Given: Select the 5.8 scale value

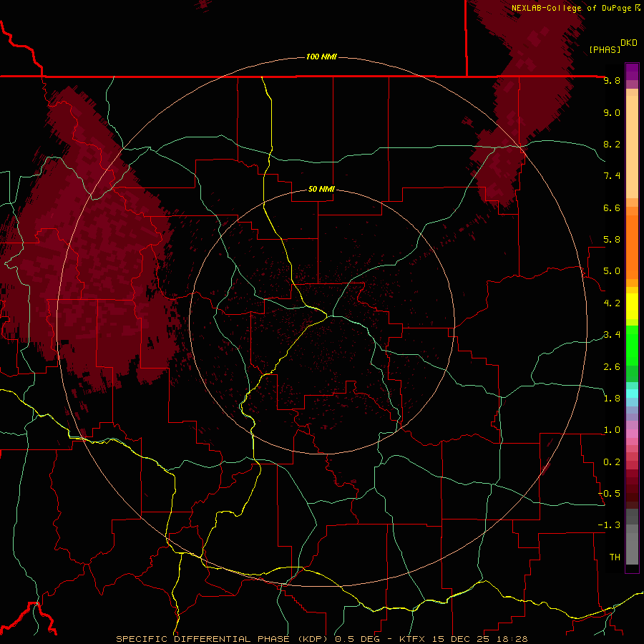Looking at the screenshot, I should click(x=612, y=240).
